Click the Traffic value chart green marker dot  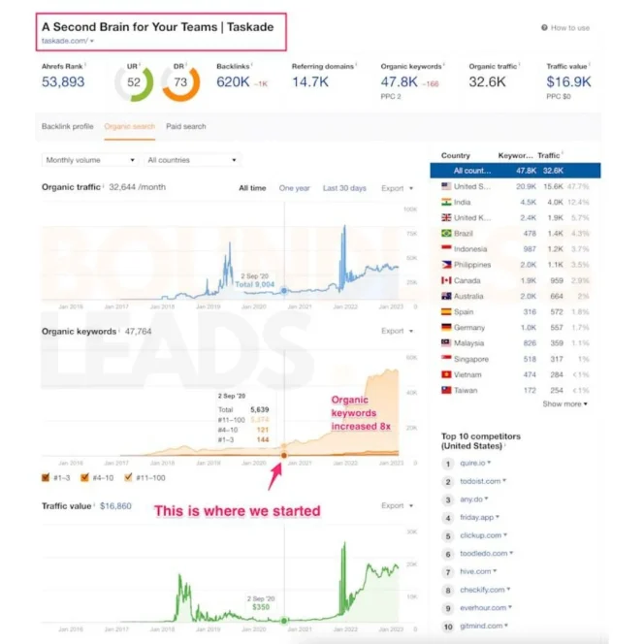point(284,620)
